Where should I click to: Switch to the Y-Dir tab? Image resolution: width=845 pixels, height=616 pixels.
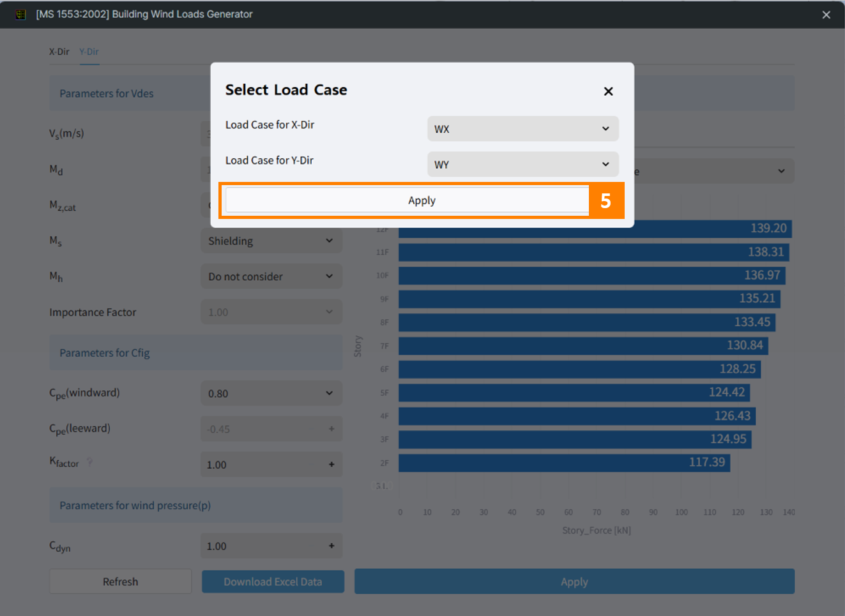click(89, 52)
